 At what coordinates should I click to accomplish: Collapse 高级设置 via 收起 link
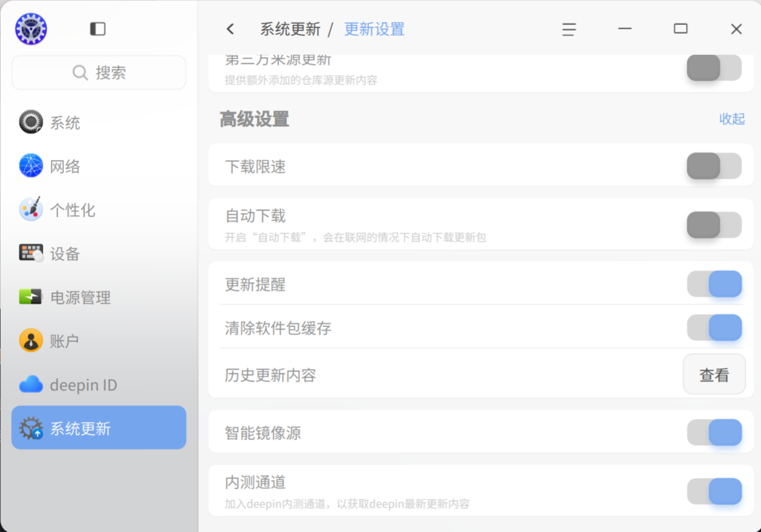[x=732, y=119]
